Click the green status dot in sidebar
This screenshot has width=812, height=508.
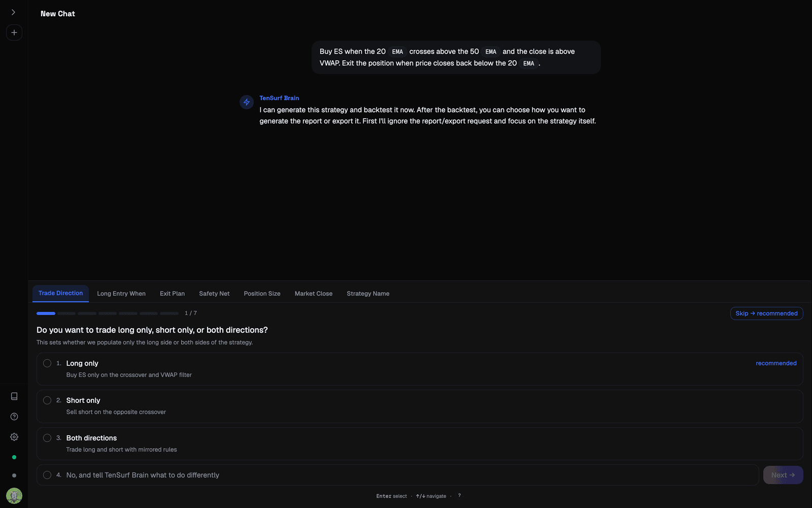point(14,457)
